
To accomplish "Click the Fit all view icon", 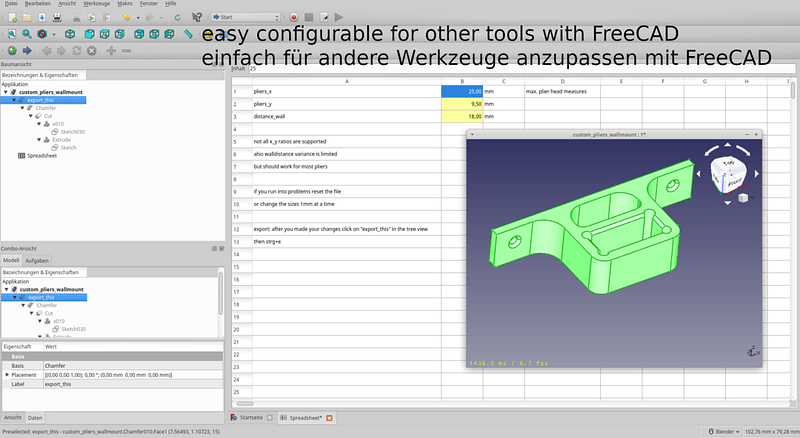I will (12, 34).
